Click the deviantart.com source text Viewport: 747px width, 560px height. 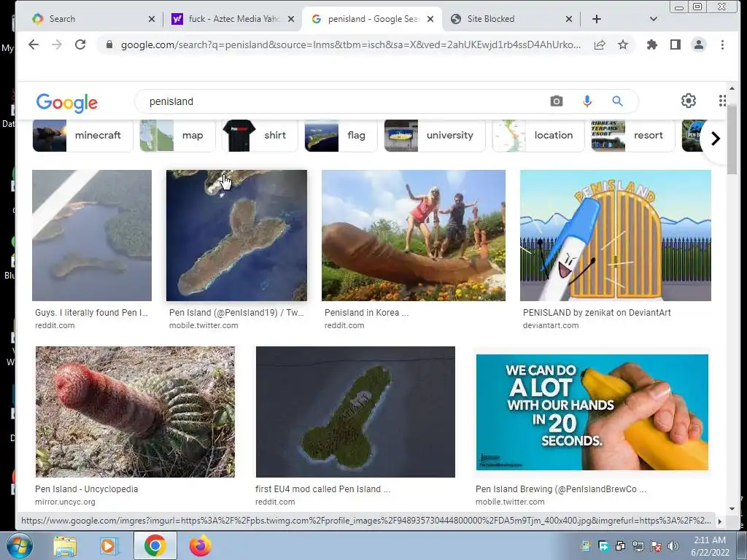(x=551, y=325)
